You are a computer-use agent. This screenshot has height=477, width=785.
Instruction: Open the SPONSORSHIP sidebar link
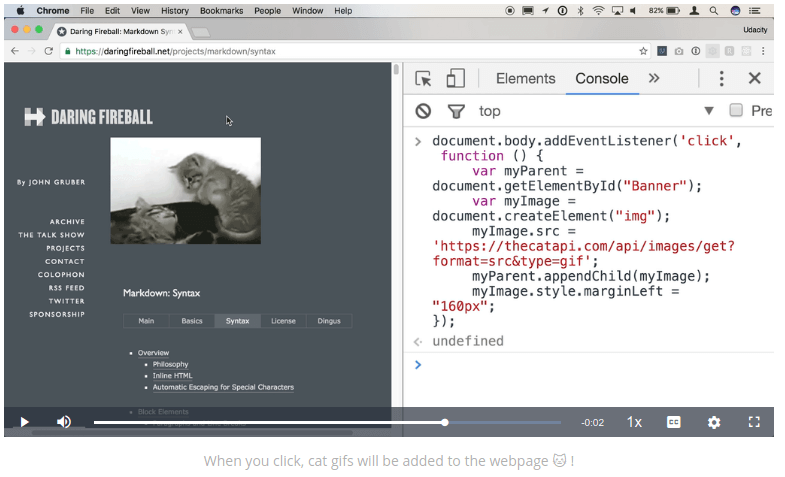click(x=57, y=314)
